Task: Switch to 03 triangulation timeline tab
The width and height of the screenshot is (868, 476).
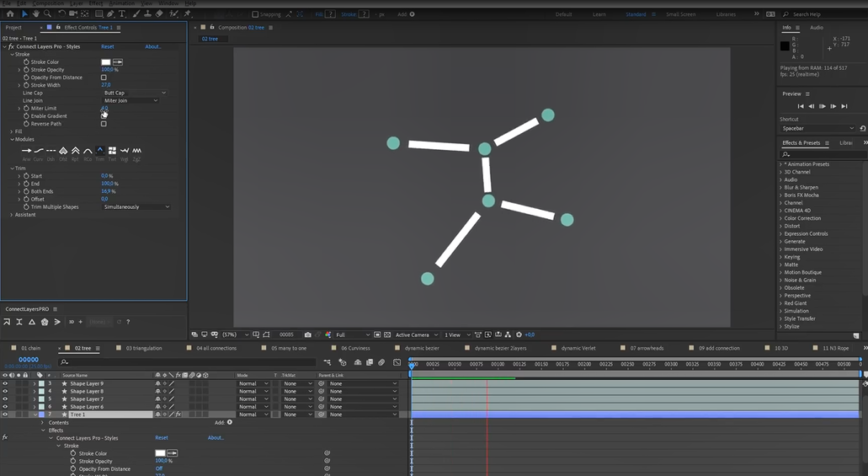Action: coord(144,349)
